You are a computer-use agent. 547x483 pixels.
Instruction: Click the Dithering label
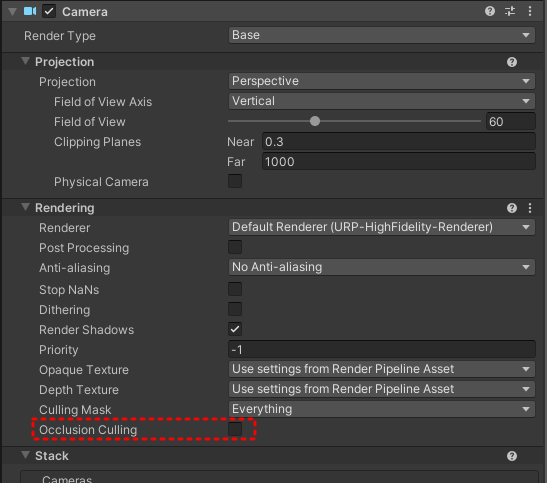(65, 310)
